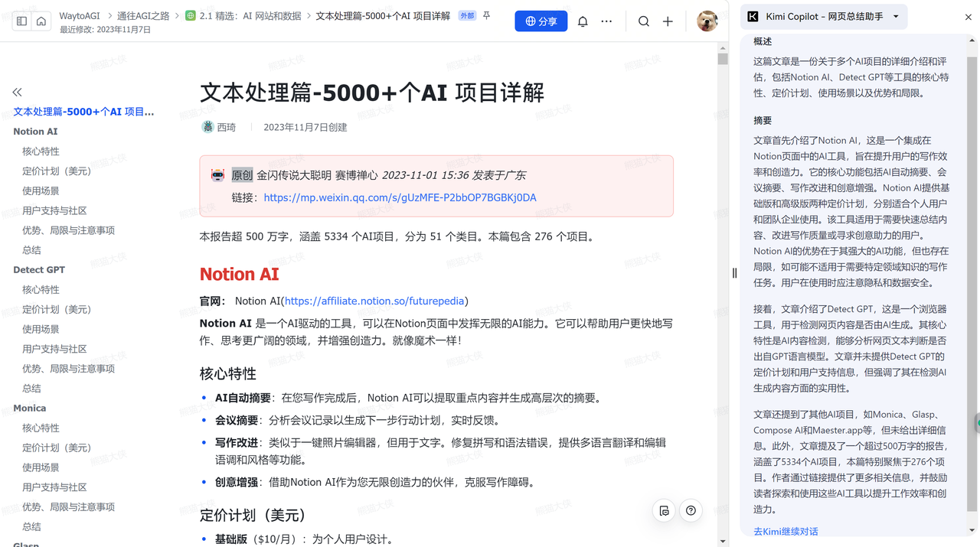Jump to Notion AI in outline
Screen dimensions: 980x547
point(35,132)
